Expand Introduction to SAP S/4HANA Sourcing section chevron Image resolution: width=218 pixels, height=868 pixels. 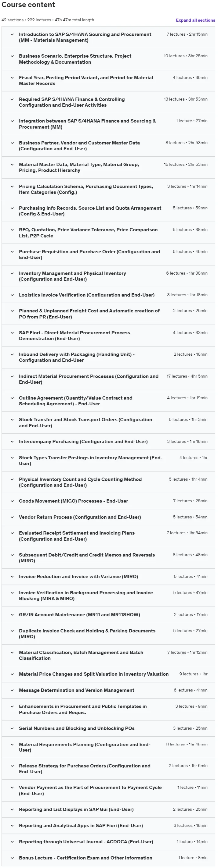point(12,34)
